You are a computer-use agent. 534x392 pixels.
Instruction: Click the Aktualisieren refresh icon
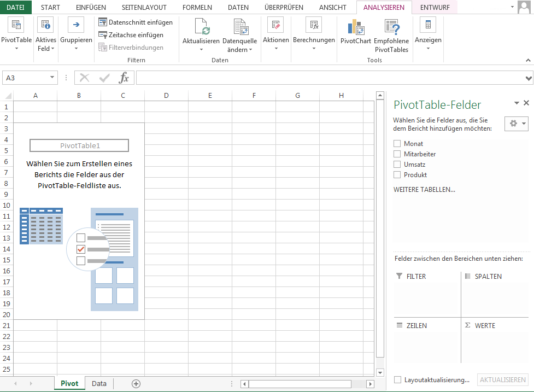201,27
